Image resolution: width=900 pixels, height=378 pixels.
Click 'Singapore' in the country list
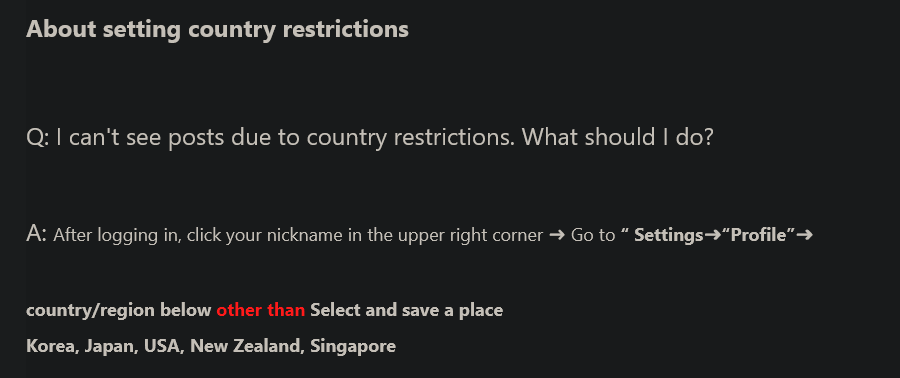pos(353,346)
